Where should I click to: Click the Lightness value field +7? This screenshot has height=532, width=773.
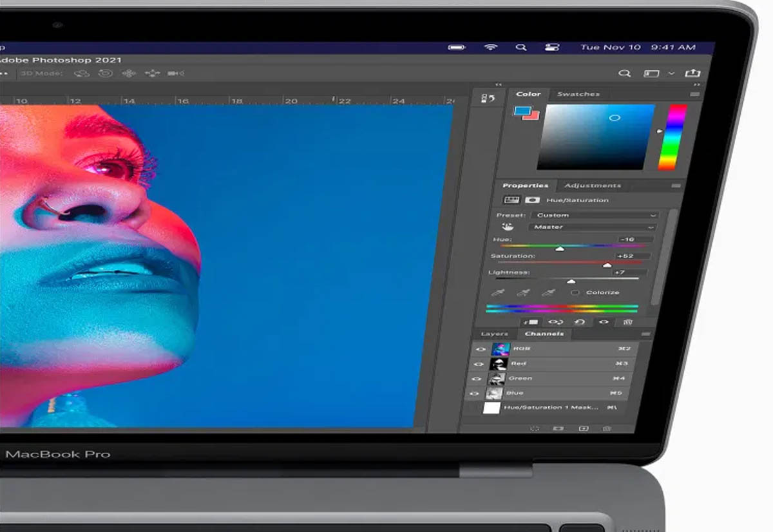click(x=630, y=272)
